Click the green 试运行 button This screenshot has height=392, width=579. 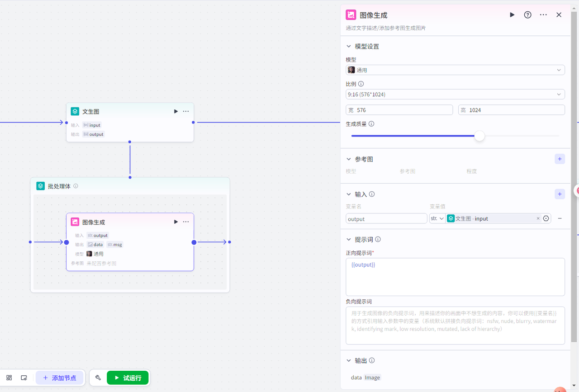point(128,378)
